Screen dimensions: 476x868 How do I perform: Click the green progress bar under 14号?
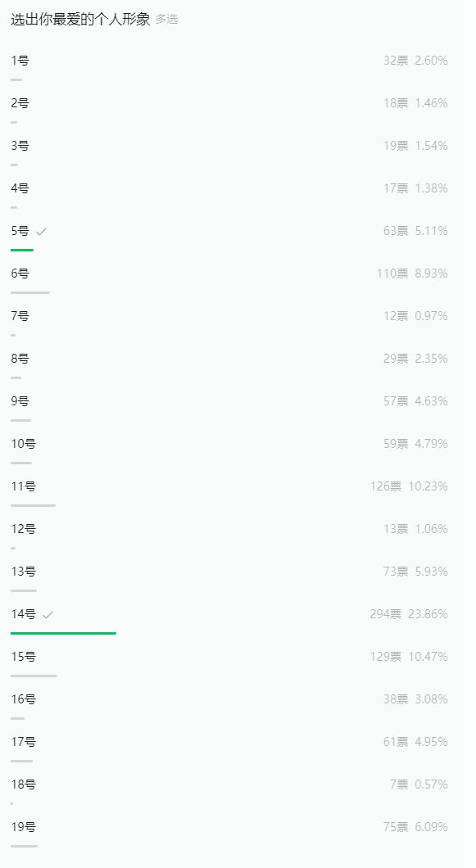(63, 633)
